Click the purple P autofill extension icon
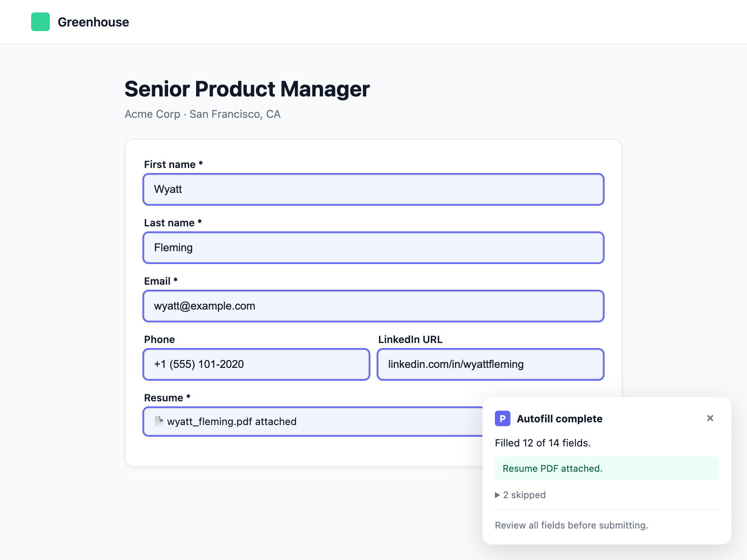 pyautogui.click(x=503, y=418)
